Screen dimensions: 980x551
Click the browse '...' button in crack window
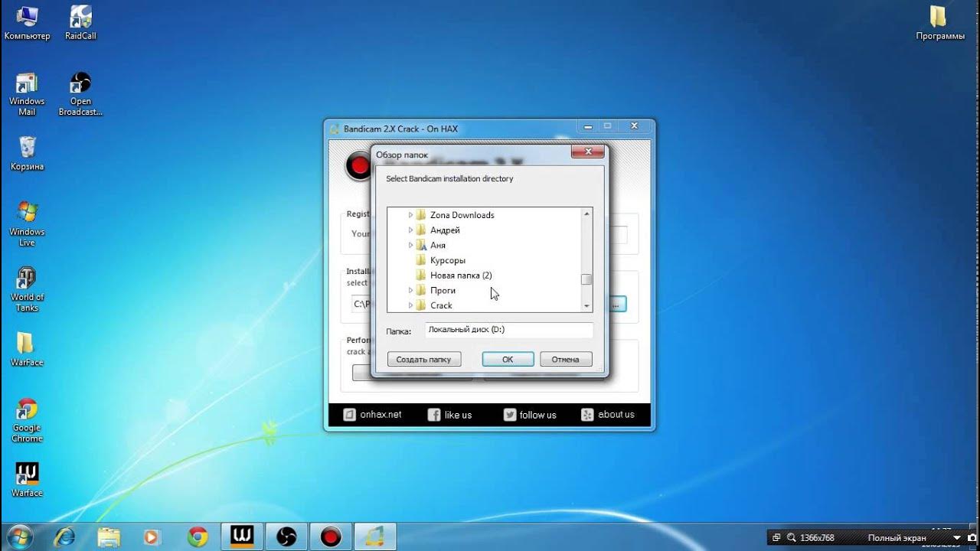pyautogui.click(x=617, y=304)
